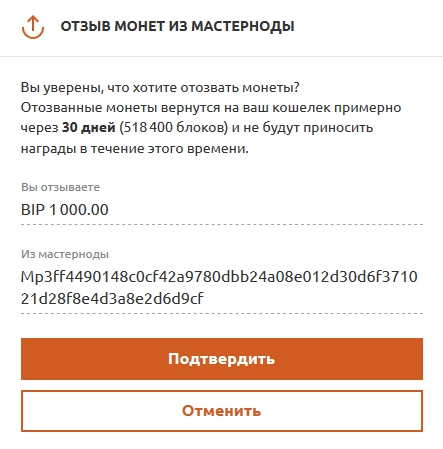Click the question Вы уверены, что хотите отозвать монеты

pyautogui.click(x=160, y=88)
